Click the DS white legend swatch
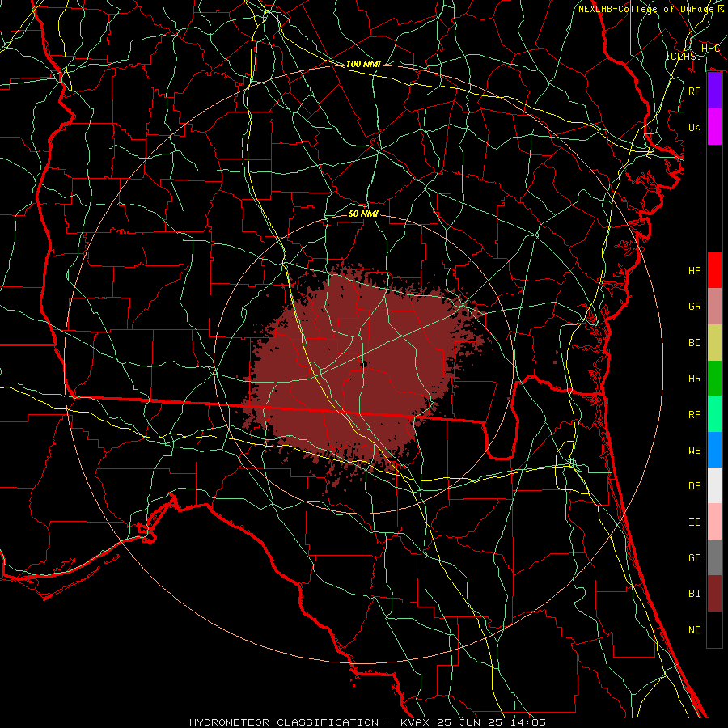This screenshot has width=728, height=728. click(714, 485)
